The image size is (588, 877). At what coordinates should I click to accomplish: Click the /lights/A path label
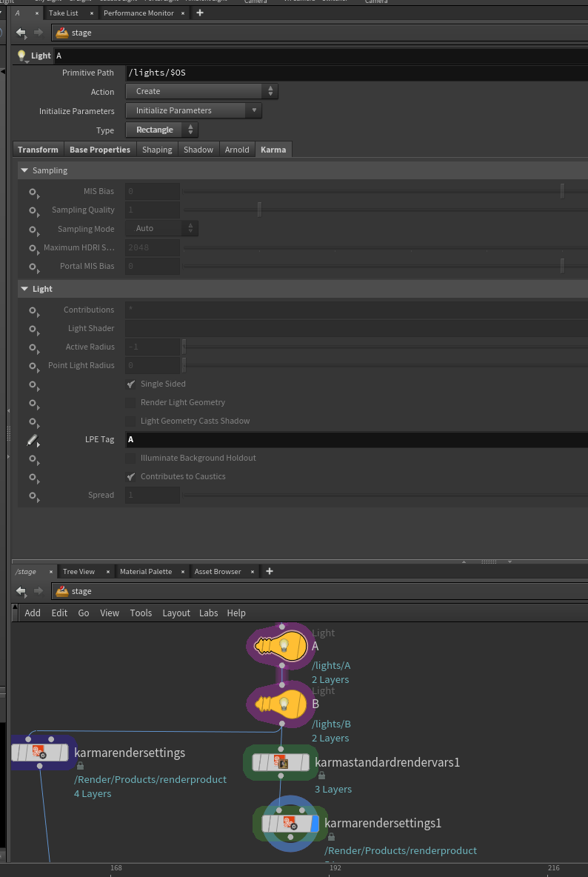tap(332, 666)
